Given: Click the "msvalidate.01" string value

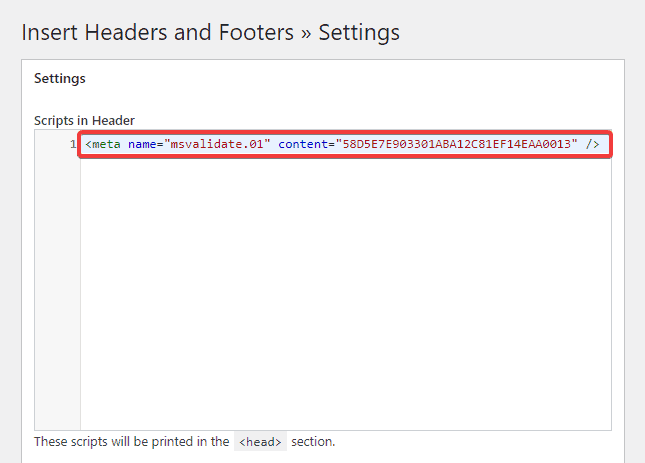Looking at the screenshot, I should [x=219, y=145].
